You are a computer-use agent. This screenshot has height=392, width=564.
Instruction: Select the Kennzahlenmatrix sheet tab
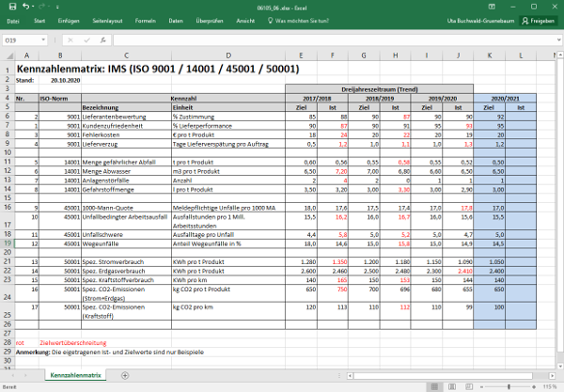(x=75, y=375)
